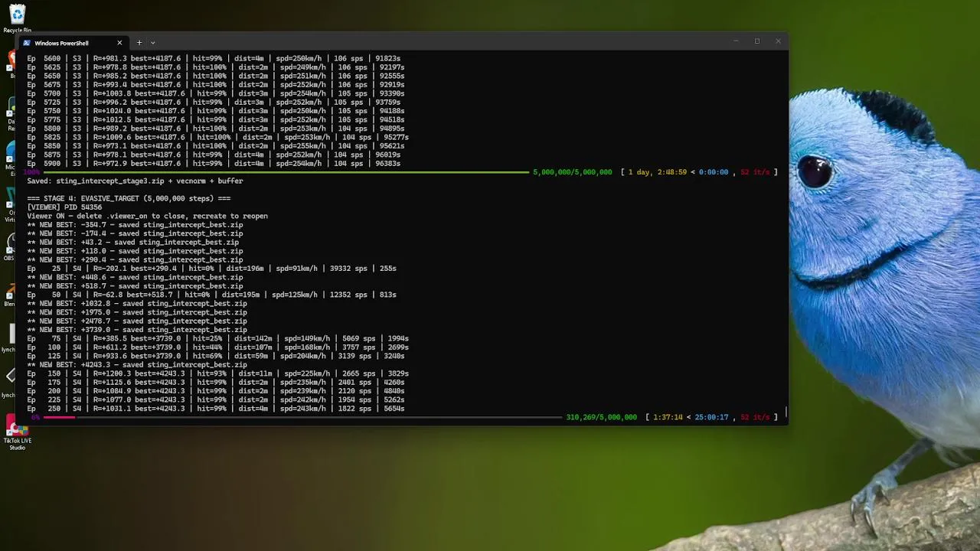This screenshot has width=980, height=551.
Task: Click the 'Ep 100 | S4' log row
Action: (217, 347)
